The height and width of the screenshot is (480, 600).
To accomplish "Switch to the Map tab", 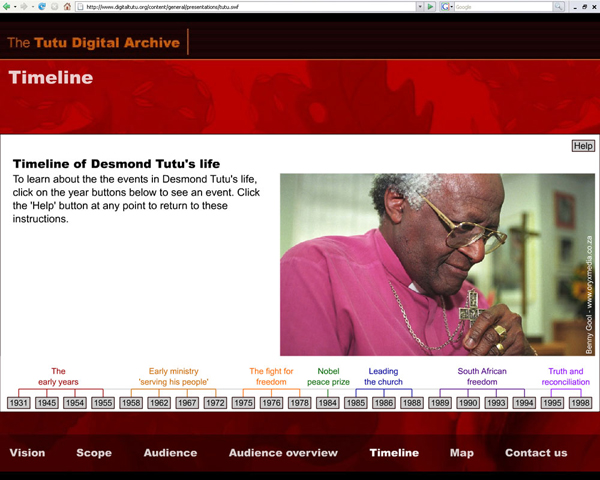I will click(x=461, y=453).
